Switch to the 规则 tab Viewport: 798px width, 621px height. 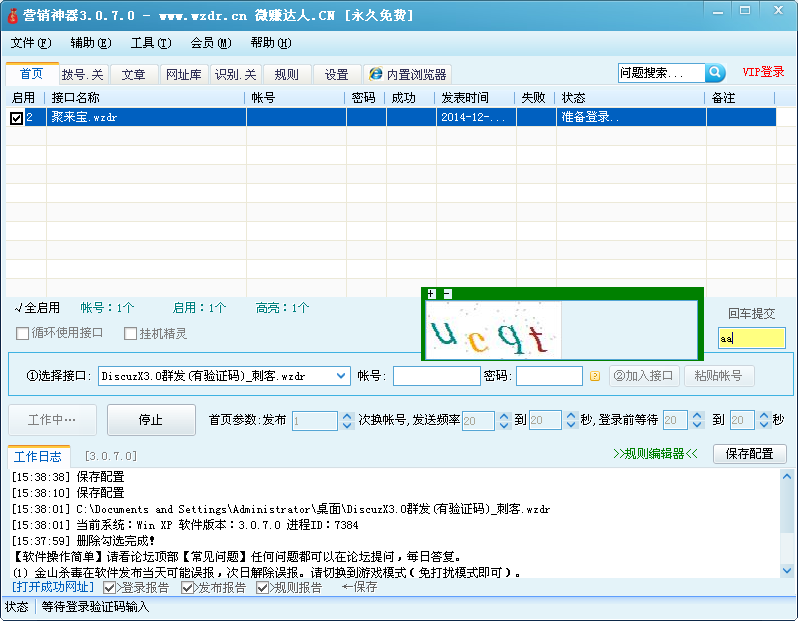tap(287, 75)
